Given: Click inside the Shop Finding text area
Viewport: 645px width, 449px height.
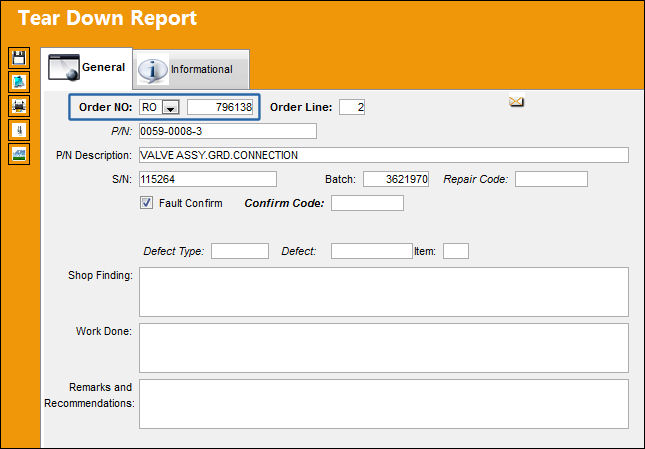Looking at the screenshot, I should click(x=384, y=292).
